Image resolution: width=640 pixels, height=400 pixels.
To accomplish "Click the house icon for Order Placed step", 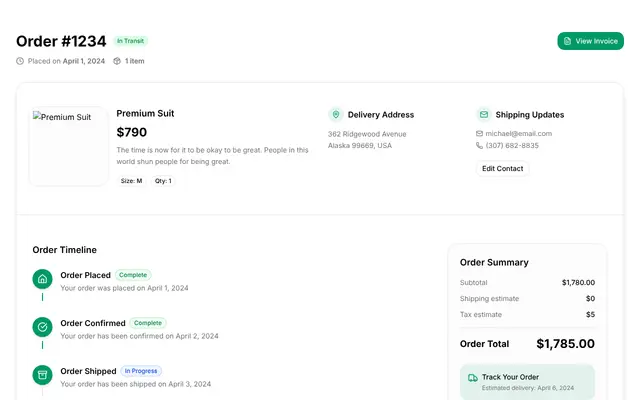I will (42, 279).
